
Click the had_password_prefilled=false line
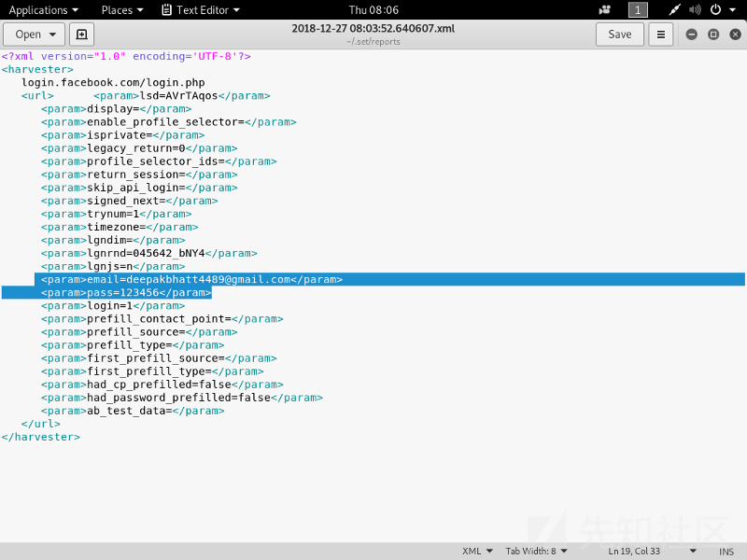pyautogui.click(x=181, y=398)
